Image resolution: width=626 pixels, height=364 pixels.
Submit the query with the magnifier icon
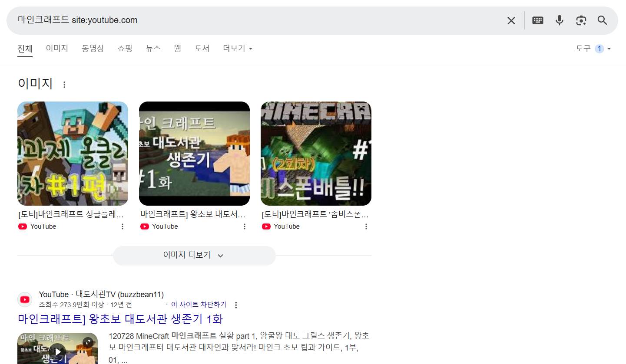click(x=602, y=20)
